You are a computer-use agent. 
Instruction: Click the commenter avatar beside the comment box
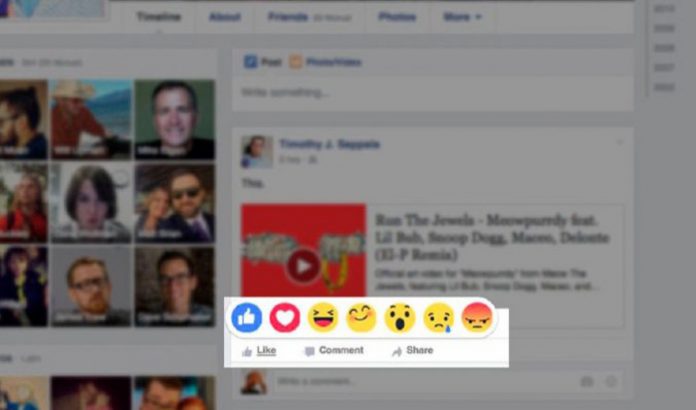click(254, 382)
